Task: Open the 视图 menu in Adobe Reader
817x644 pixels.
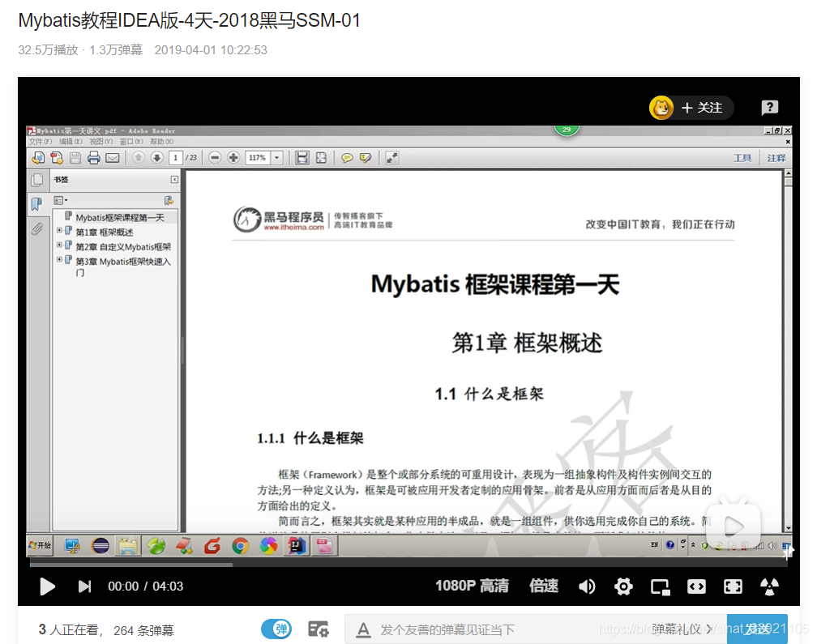Action: click(x=101, y=142)
